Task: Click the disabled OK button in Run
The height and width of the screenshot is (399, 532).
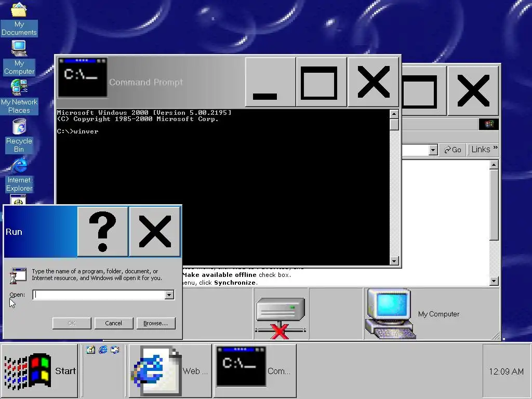Action: click(72, 323)
